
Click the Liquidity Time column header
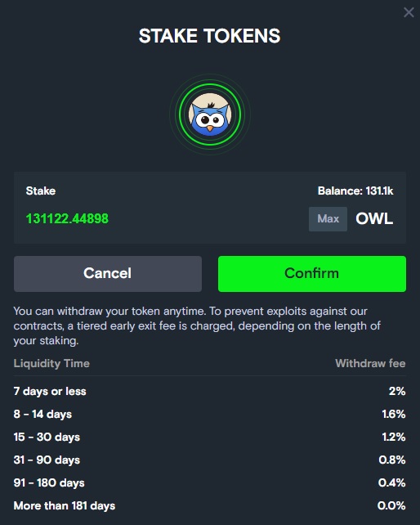(x=51, y=363)
